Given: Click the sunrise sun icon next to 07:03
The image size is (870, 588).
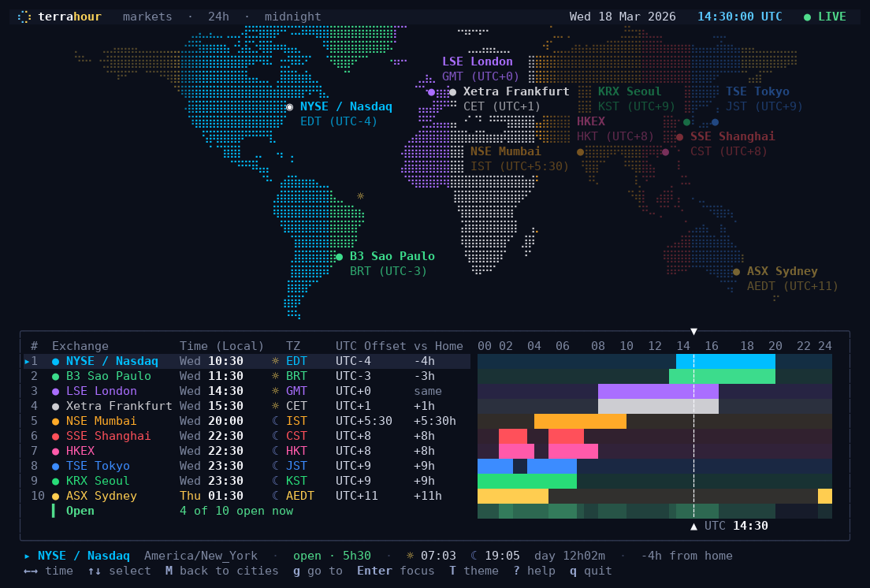Looking at the screenshot, I should [x=410, y=556].
